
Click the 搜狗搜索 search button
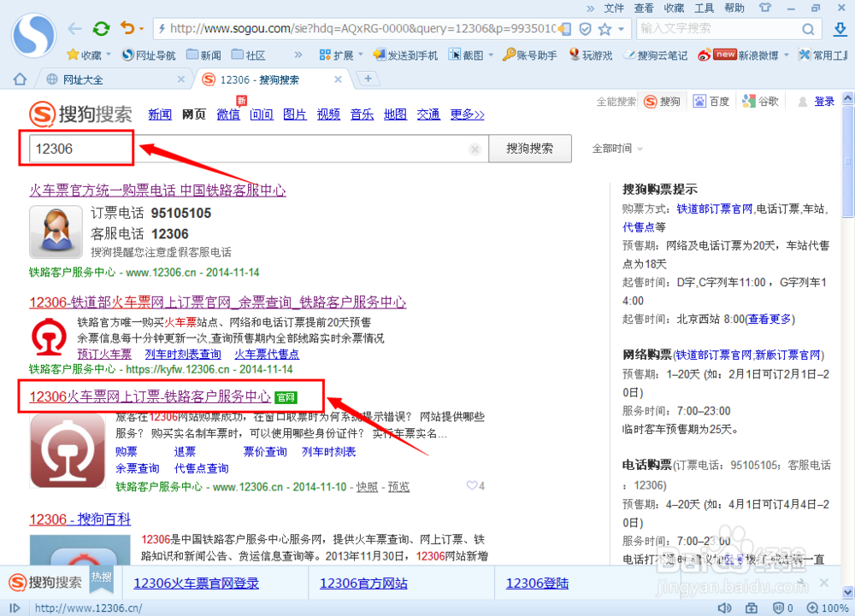click(x=530, y=149)
